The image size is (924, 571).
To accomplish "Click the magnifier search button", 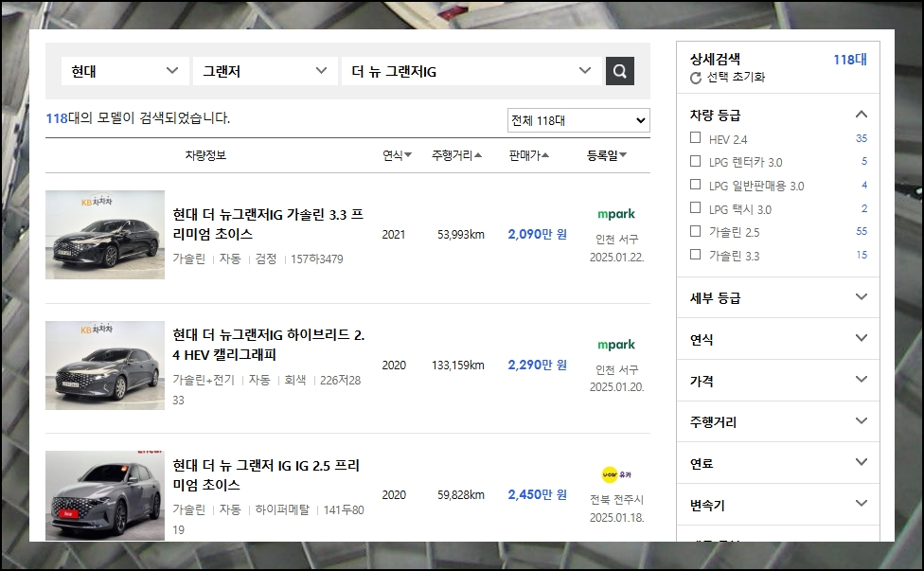I will click(620, 71).
